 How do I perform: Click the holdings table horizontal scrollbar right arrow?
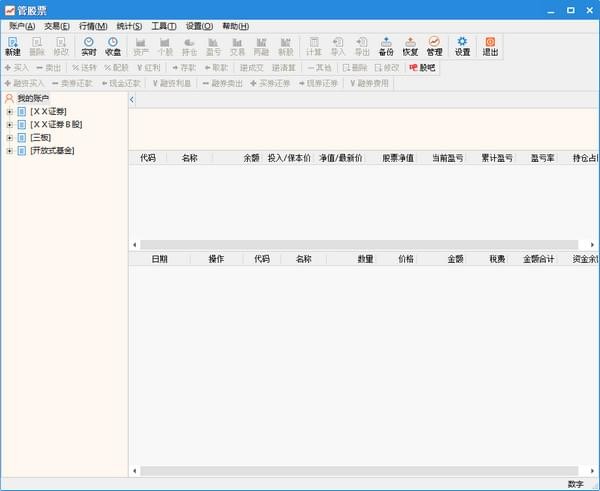point(592,245)
